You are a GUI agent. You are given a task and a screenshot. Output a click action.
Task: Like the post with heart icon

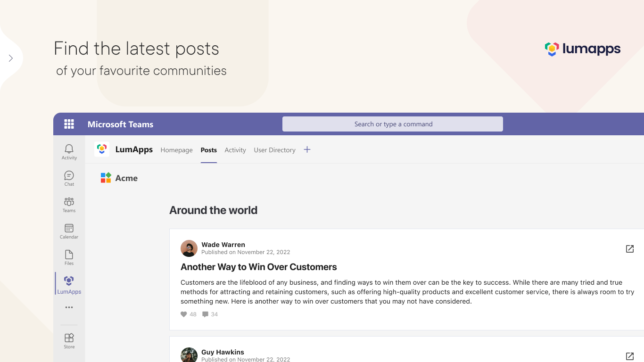[x=184, y=314]
